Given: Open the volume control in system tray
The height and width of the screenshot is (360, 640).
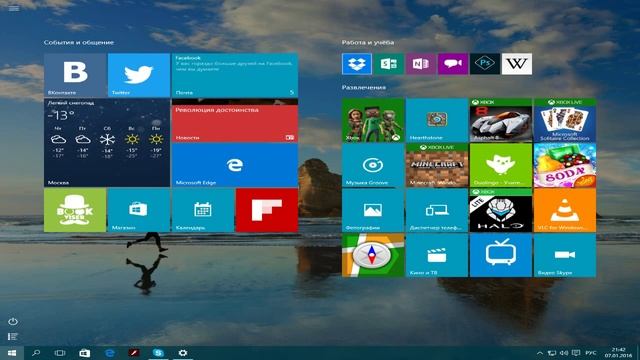Looking at the screenshot, I should coord(564,353).
